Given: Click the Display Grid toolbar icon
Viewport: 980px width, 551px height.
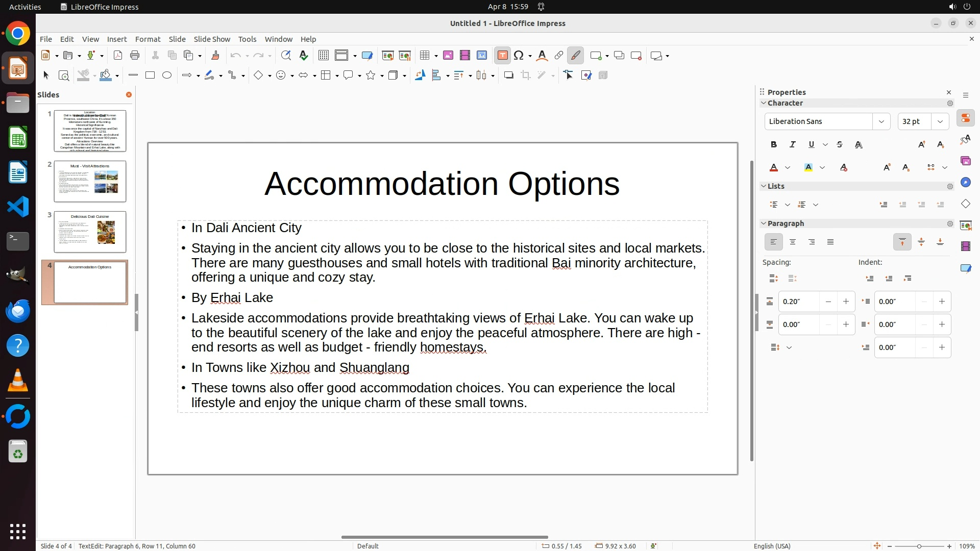Looking at the screenshot, I should [x=323, y=56].
